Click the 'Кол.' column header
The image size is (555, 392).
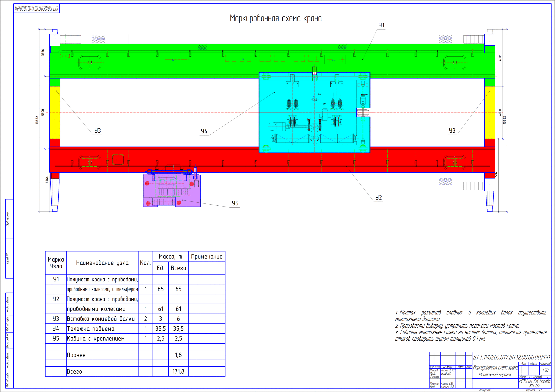[x=145, y=263]
